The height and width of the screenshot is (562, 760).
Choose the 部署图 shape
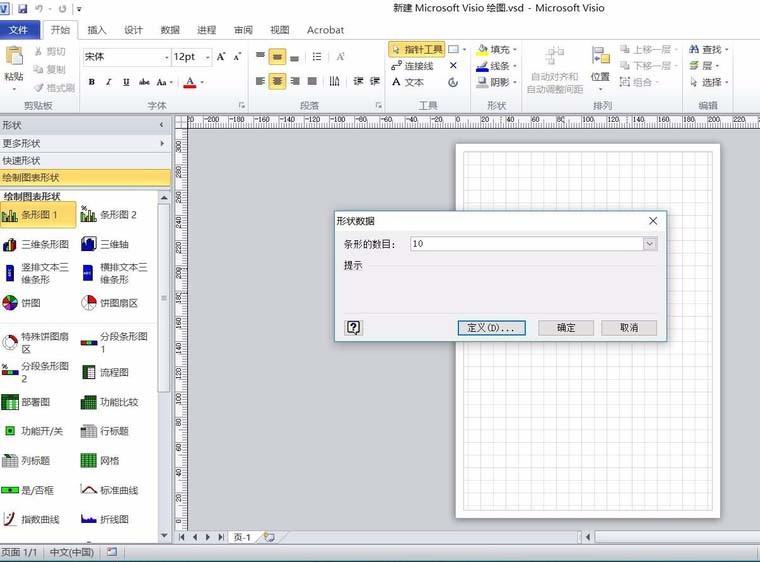pyautogui.click(x=26, y=402)
